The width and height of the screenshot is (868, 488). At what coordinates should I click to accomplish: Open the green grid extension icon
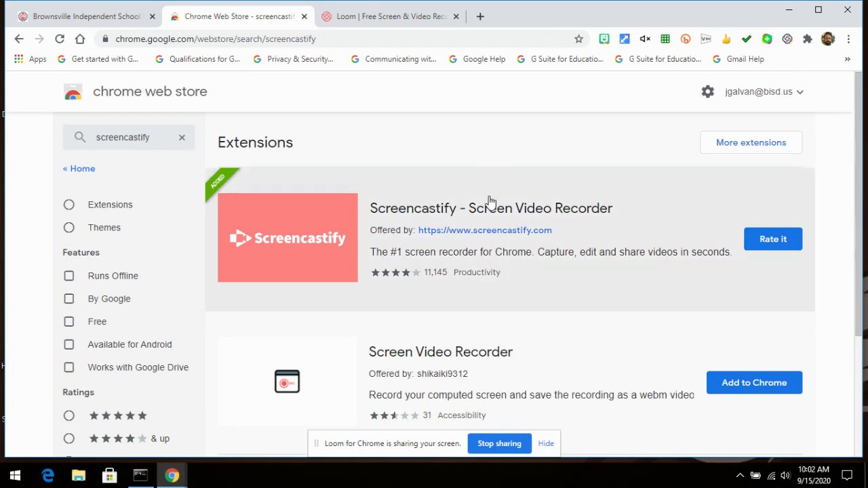click(x=665, y=39)
